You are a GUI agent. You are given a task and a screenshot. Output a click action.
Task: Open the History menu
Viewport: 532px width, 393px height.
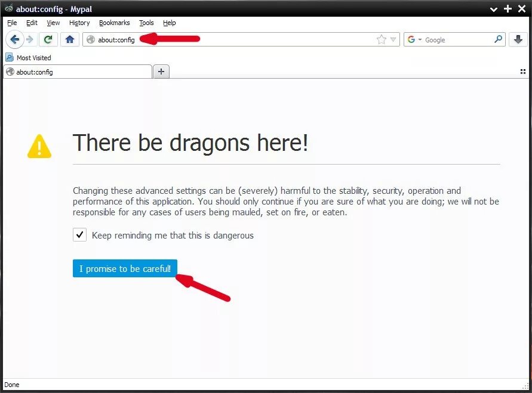[x=79, y=23]
